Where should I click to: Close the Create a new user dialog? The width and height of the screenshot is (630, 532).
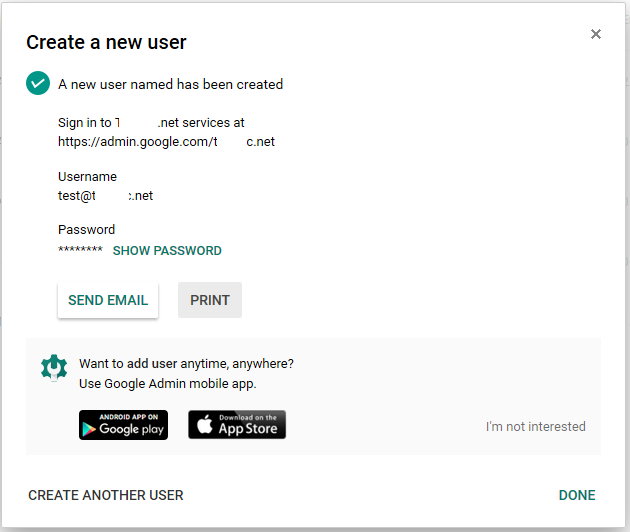(596, 34)
